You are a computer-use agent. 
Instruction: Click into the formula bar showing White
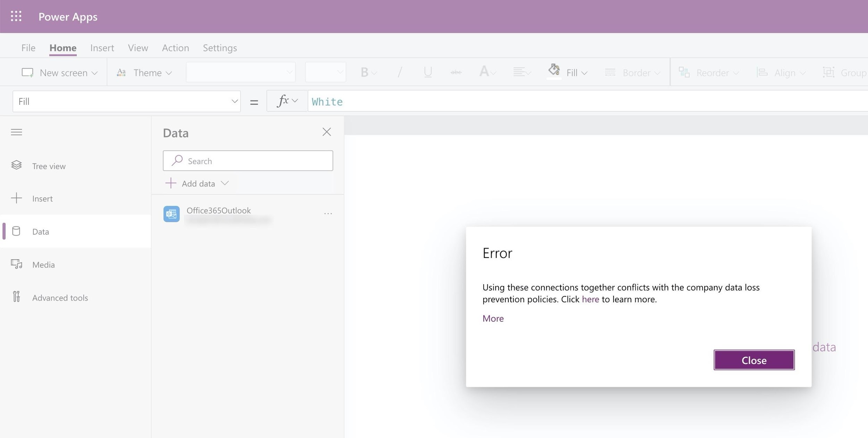pyautogui.click(x=588, y=101)
